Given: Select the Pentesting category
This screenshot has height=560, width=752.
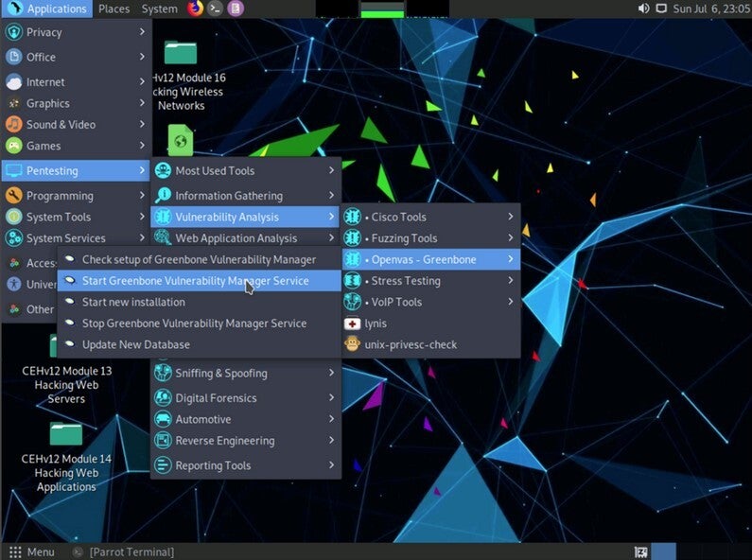Looking at the screenshot, I should coord(76,170).
